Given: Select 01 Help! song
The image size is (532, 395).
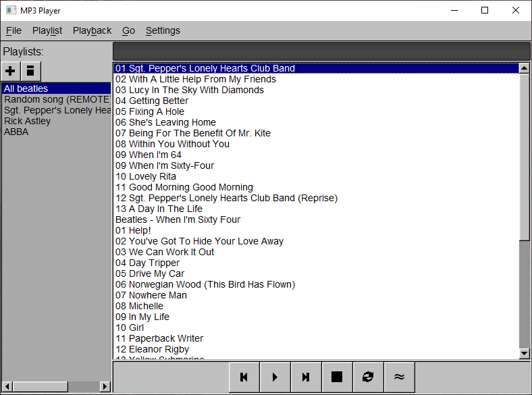Looking at the screenshot, I should click(x=316, y=231).
